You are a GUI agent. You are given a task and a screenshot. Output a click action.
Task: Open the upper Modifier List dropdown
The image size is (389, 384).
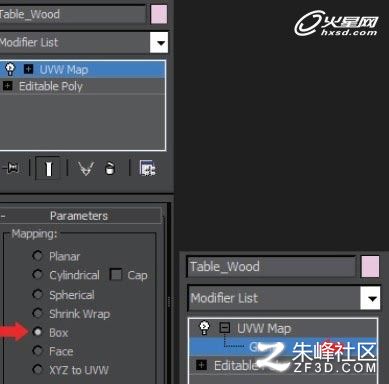pyautogui.click(x=159, y=42)
